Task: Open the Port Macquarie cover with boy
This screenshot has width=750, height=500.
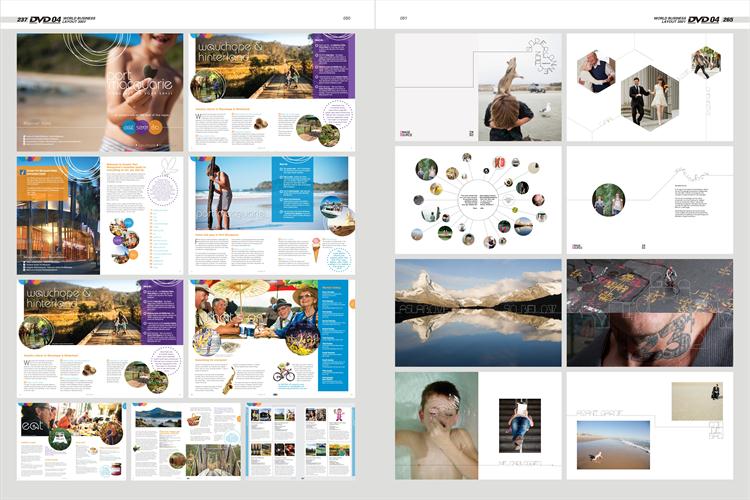Action: (x=100, y=91)
